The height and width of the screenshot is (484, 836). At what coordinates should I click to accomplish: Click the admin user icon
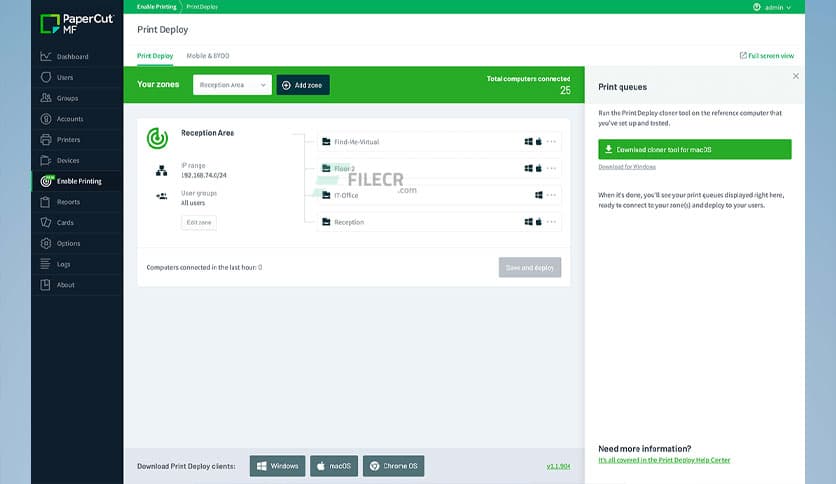757,7
